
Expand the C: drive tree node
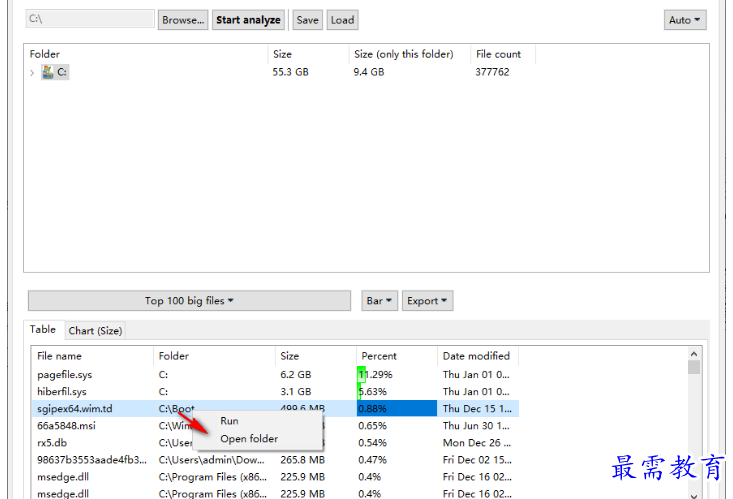pos(32,72)
